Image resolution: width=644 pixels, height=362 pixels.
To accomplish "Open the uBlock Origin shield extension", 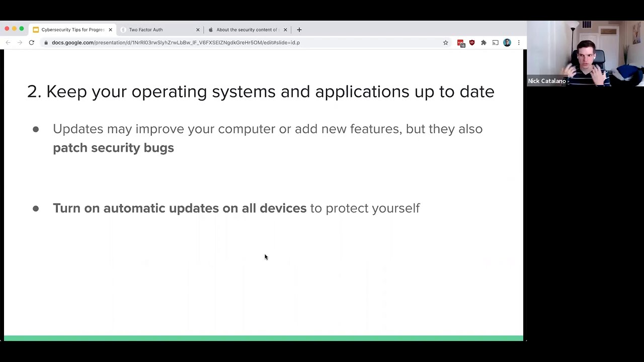I will point(472,43).
